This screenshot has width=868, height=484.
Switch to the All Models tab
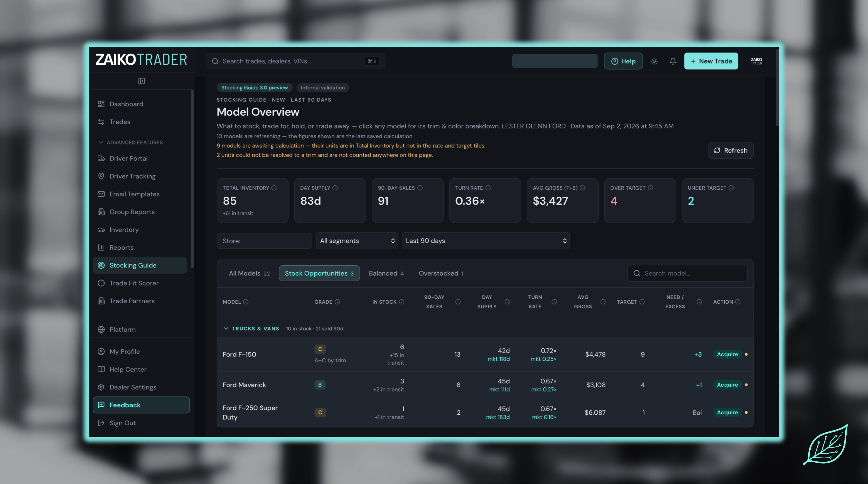pos(249,273)
